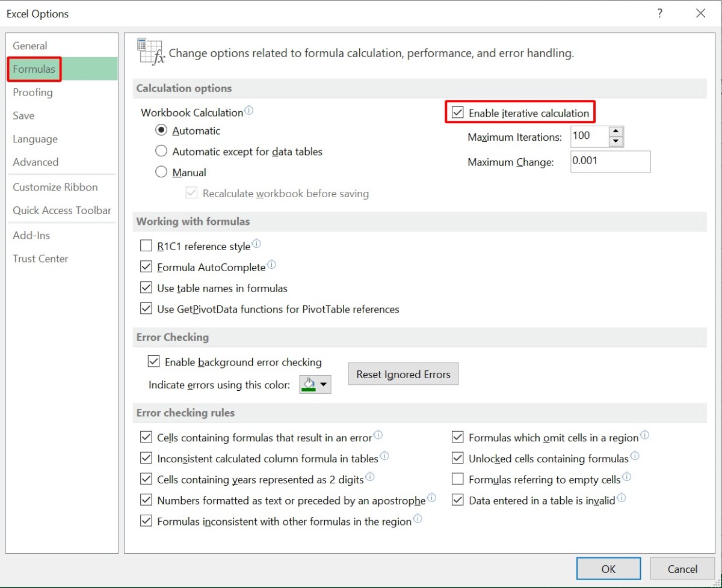Click info icon next to Workbook Calculation

[x=249, y=111]
